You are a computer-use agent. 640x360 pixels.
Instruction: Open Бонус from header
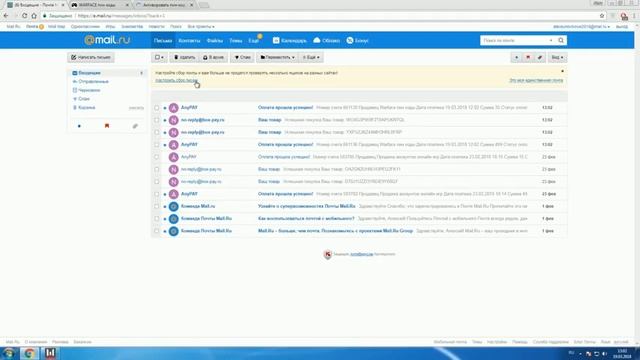358,40
